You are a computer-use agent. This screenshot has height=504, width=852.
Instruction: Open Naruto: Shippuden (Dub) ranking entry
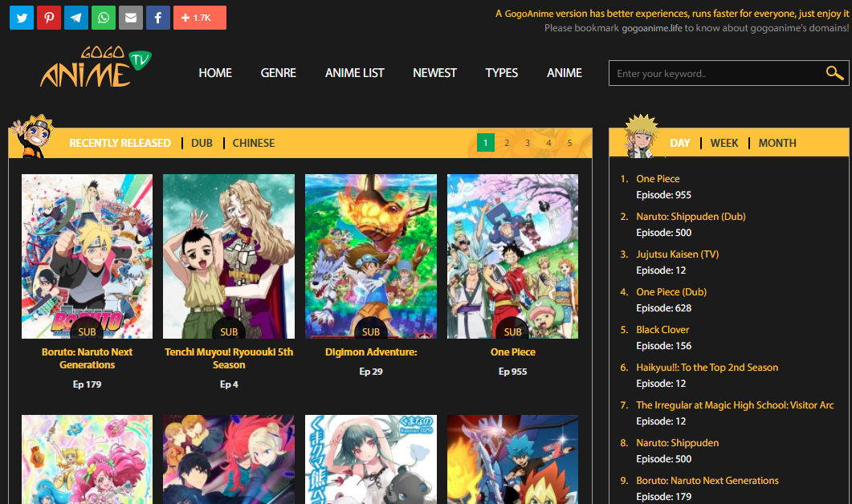691,216
